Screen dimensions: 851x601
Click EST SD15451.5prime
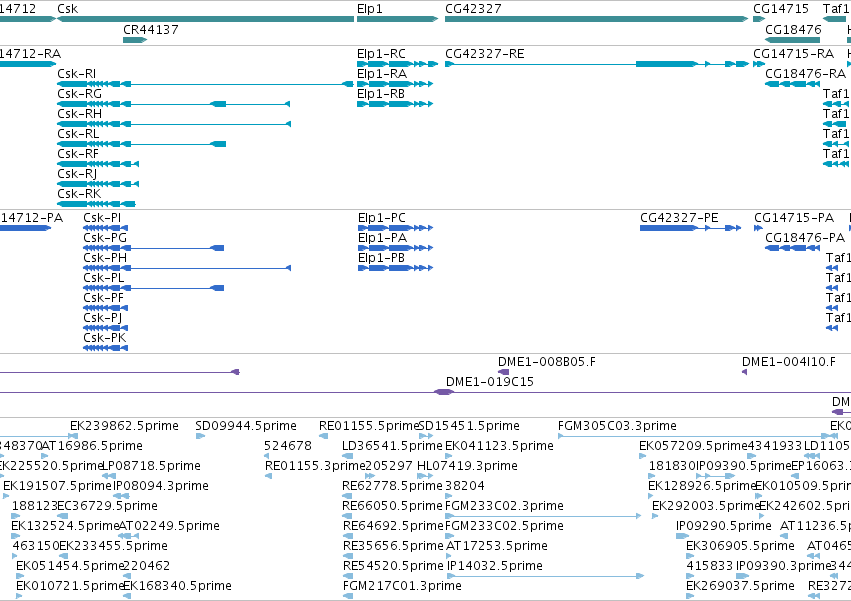click(x=469, y=426)
